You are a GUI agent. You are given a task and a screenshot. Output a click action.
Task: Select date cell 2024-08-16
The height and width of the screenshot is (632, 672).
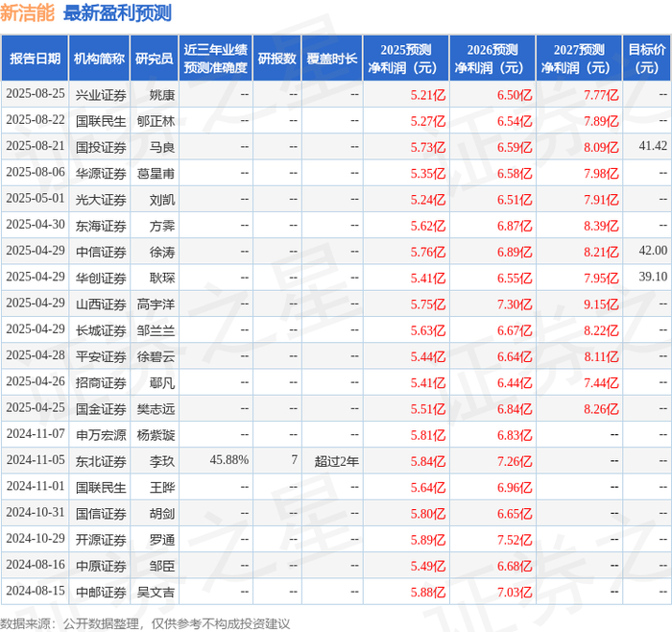(x=36, y=564)
